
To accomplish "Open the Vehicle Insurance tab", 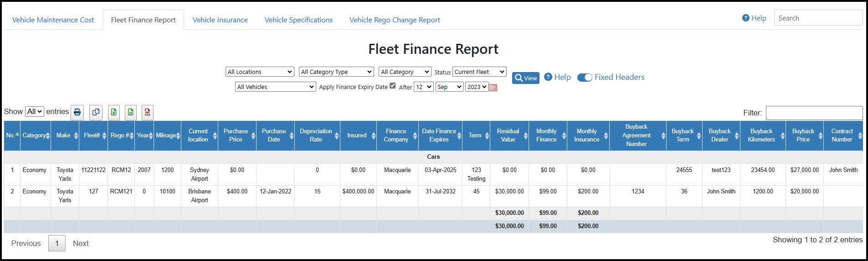I will point(220,20).
